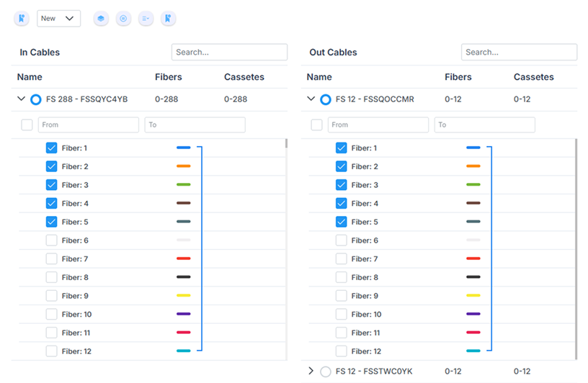588x383 pixels.
Task: Check Fiber: 8 in Out Cables
Action: [x=342, y=277]
